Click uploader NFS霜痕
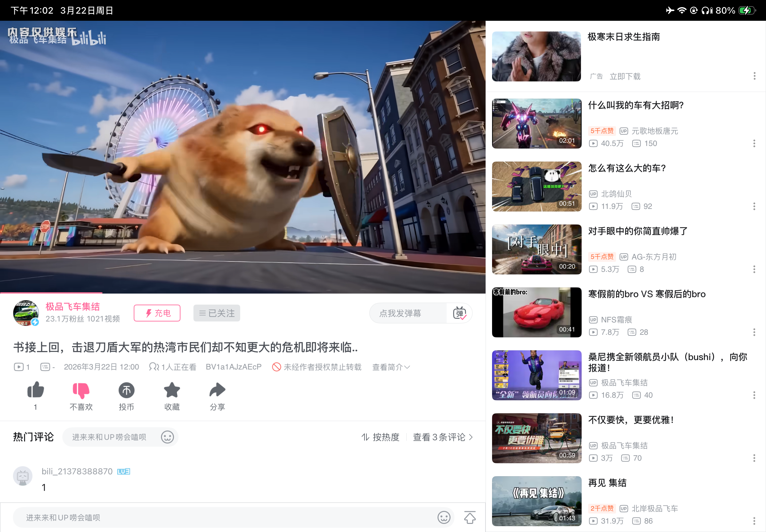The height and width of the screenshot is (532, 766). pyautogui.click(x=616, y=320)
